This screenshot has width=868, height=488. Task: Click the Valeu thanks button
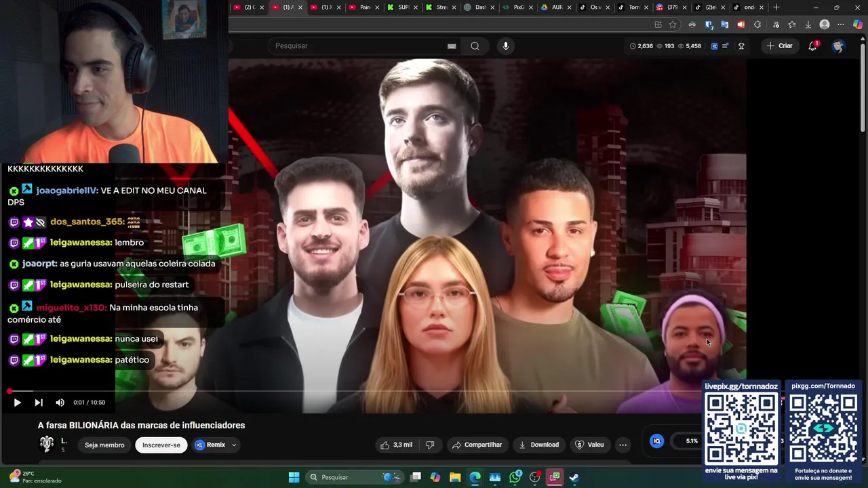coord(589,445)
